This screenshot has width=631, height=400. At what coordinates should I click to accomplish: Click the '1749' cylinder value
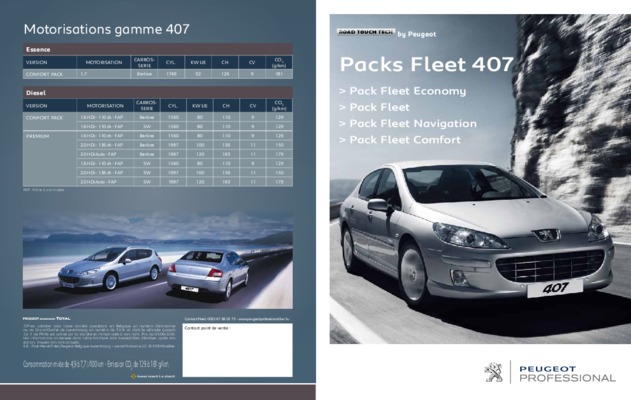tap(171, 74)
